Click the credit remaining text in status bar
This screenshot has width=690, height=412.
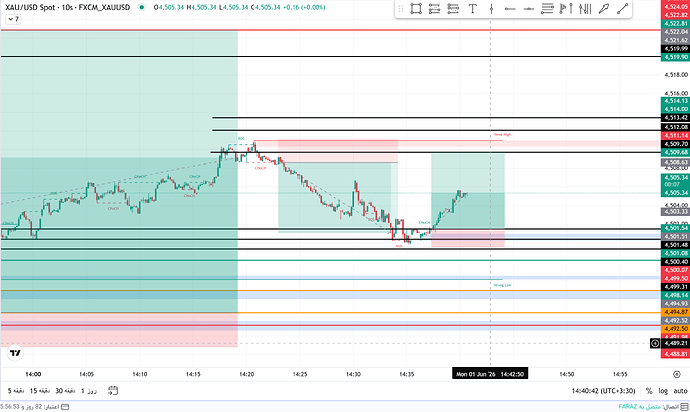point(29,406)
